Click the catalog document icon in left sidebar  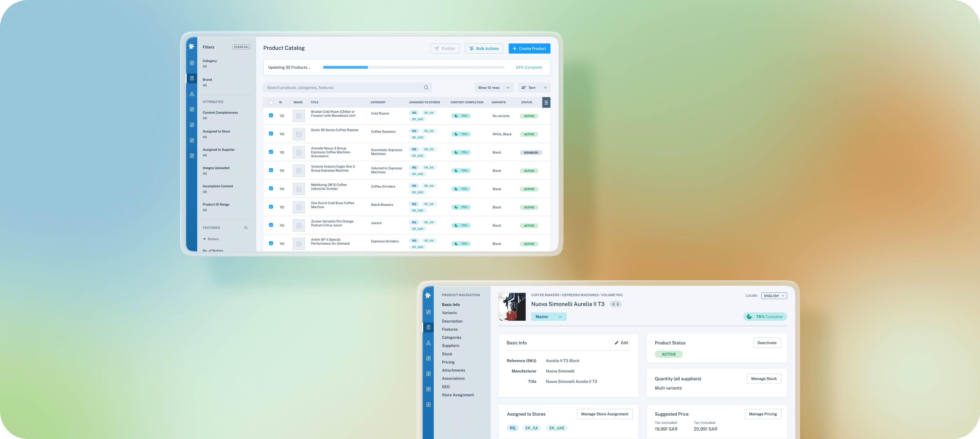192,78
